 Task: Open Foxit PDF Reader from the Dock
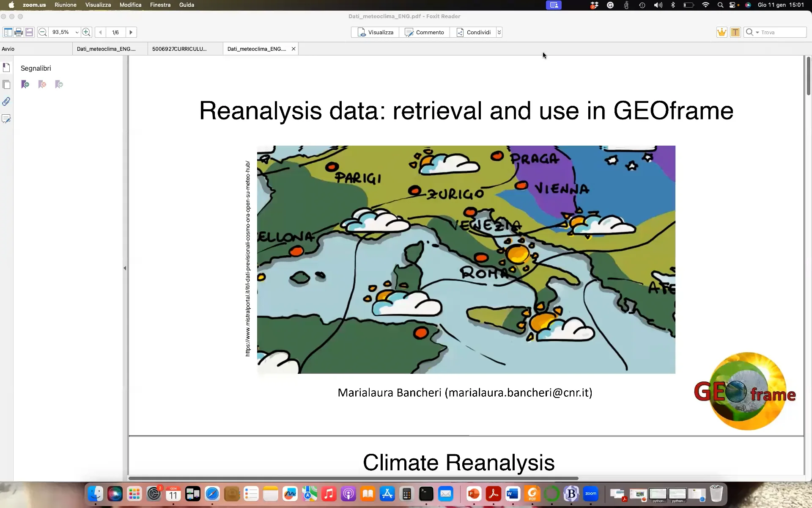532,494
